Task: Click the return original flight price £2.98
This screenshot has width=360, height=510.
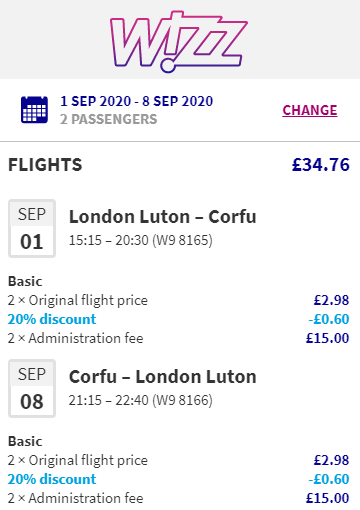Action: coord(331,460)
